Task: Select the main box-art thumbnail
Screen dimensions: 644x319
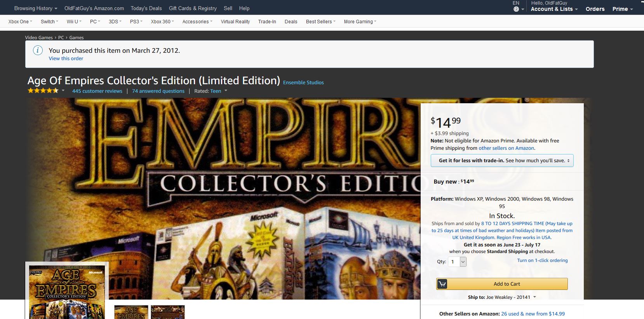Action: tap(67, 291)
